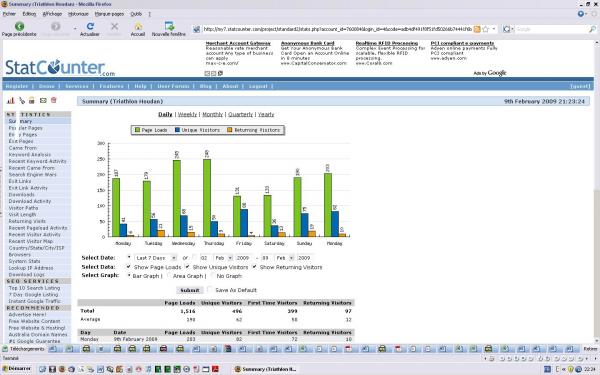Click the Submit button
The image size is (600, 375).
(x=190, y=290)
